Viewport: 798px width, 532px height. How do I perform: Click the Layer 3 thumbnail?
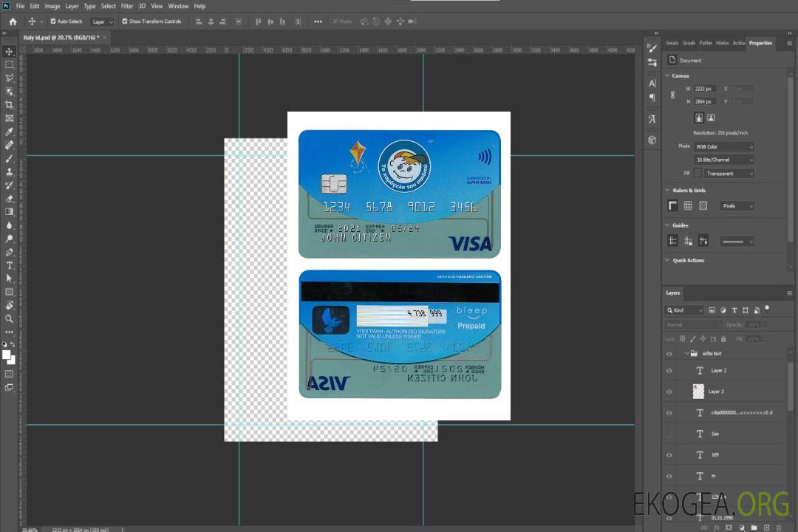pos(699,392)
